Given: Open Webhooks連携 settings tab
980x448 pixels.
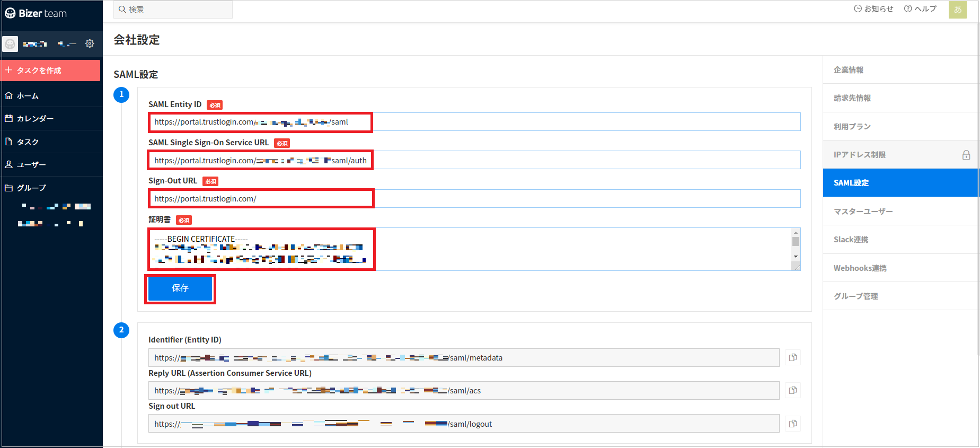Looking at the screenshot, I should (900, 268).
